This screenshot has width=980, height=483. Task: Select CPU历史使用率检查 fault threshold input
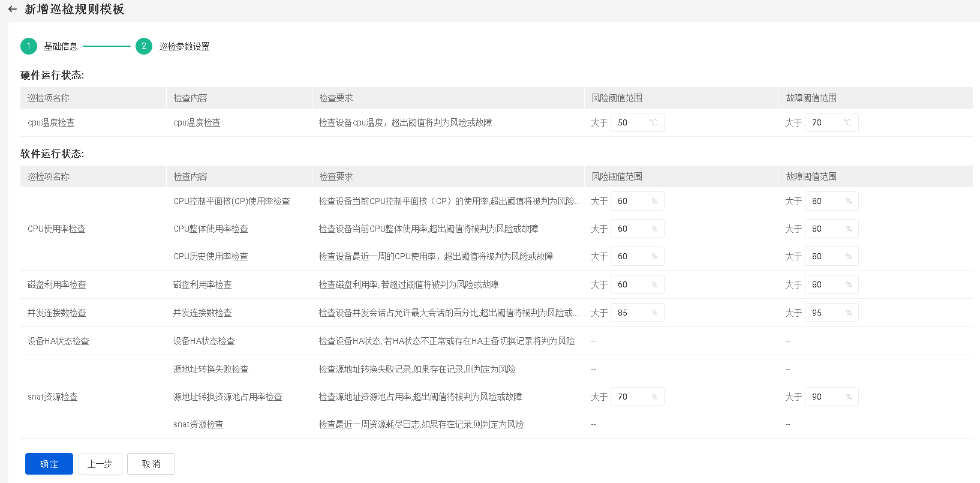click(x=824, y=256)
